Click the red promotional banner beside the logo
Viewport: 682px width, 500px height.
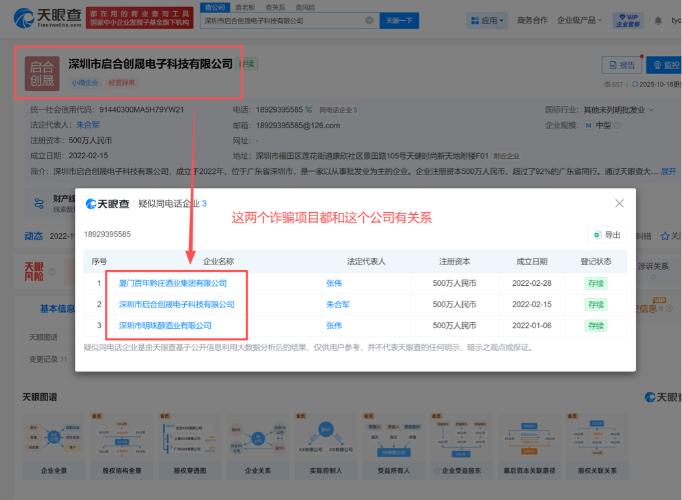140,18
